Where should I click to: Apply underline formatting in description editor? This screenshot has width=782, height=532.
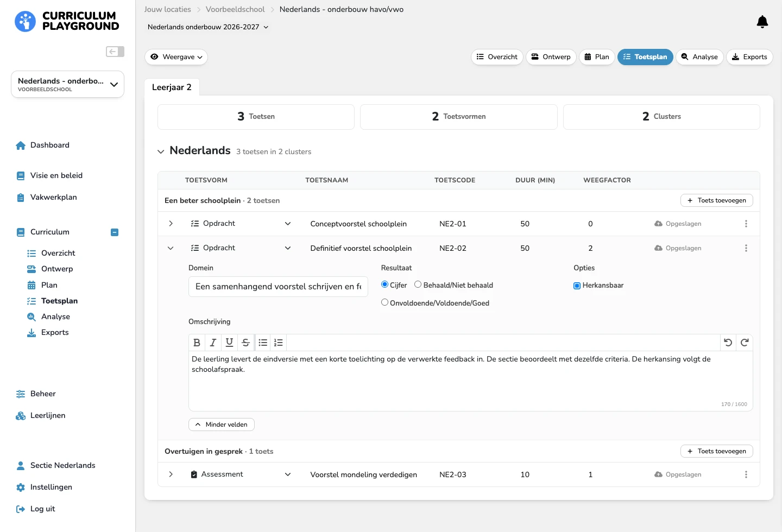tap(229, 343)
